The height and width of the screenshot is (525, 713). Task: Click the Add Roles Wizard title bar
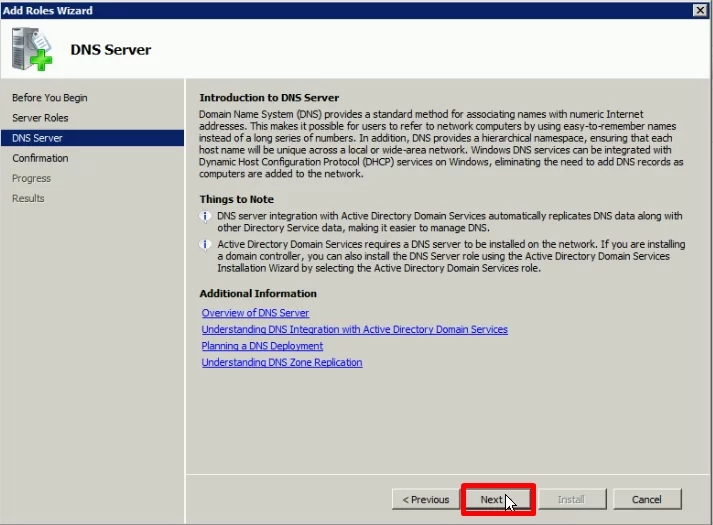point(300,10)
